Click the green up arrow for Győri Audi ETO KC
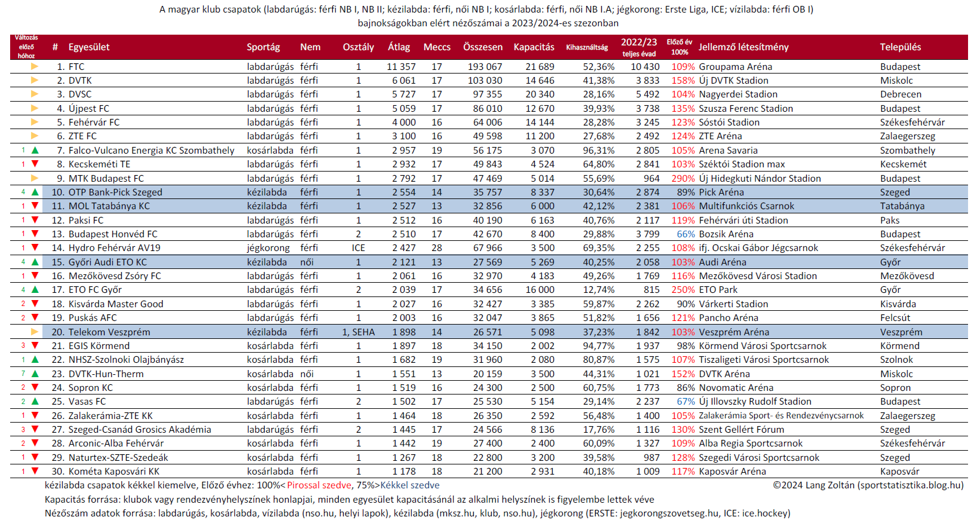Image resolution: width=980 pixels, height=526 pixels. (x=35, y=262)
